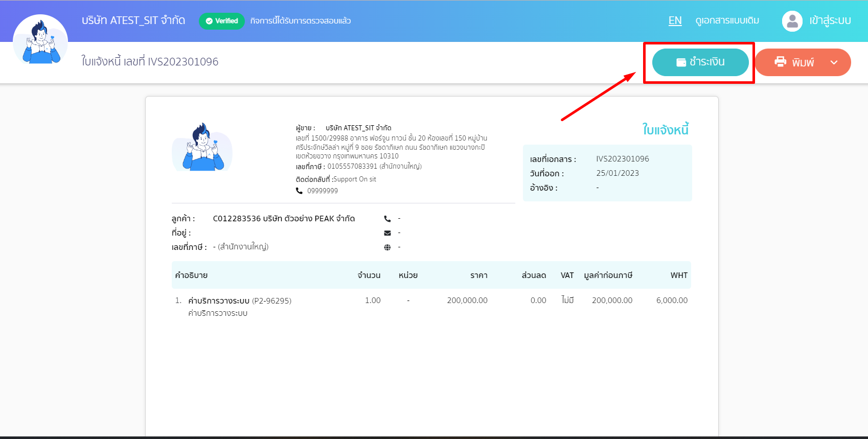Expand the พิมพ์ print dropdown arrow
Image resolution: width=868 pixels, height=439 pixels.
coord(834,62)
